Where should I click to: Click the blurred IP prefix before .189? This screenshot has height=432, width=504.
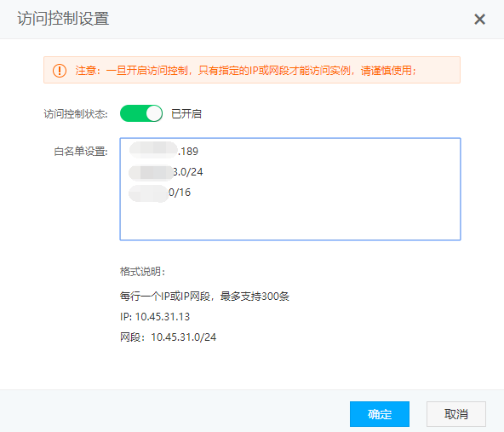(x=153, y=150)
